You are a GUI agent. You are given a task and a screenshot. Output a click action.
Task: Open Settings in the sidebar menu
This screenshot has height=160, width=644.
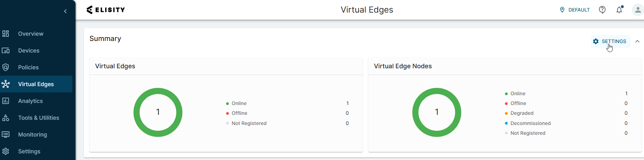click(29, 151)
